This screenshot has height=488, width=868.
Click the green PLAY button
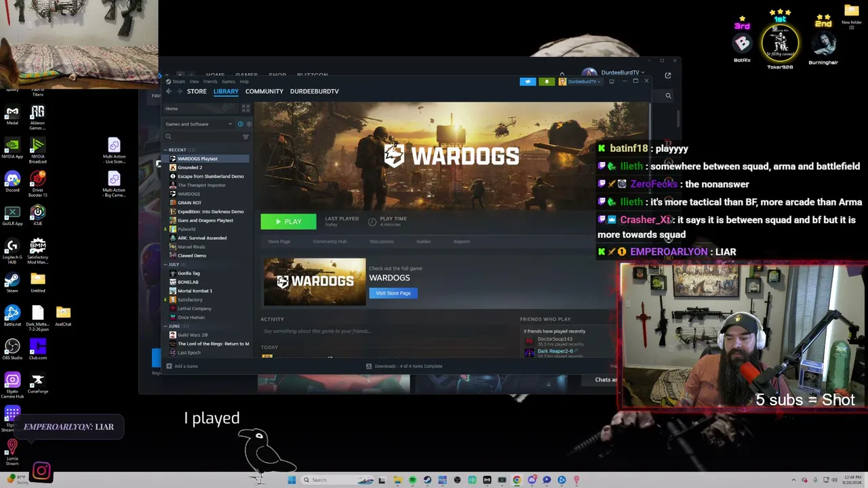tap(288, 222)
